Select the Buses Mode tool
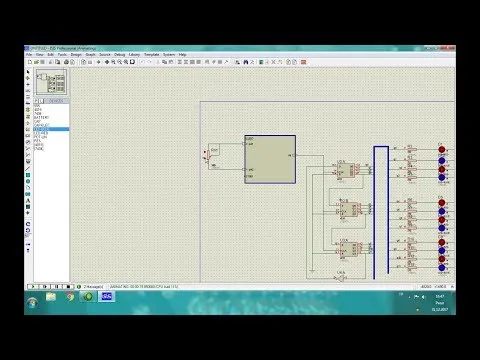480x360 pixels. (x=28, y=103)
